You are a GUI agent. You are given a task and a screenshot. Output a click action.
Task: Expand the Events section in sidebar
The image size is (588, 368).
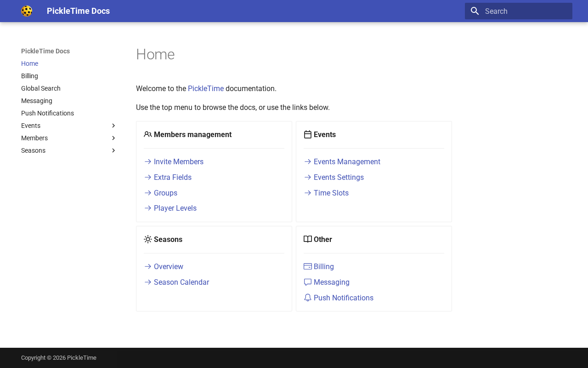(x=113, y=126)
